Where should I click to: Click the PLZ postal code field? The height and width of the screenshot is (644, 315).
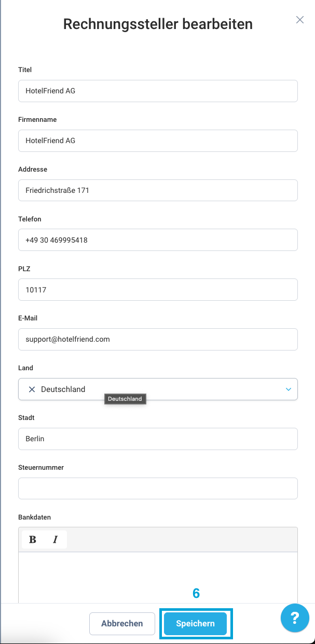click(x=158, y=290)
